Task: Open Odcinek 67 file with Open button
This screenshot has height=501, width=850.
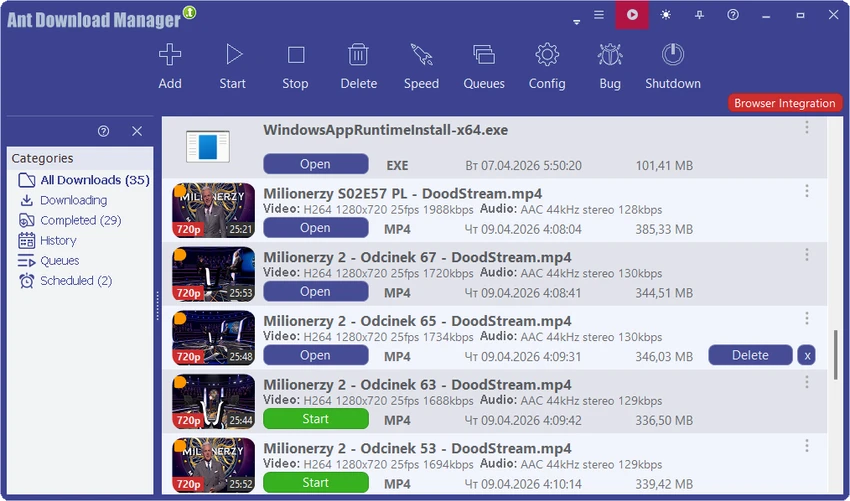Action: pyautogui.click(x=315, y=291)
